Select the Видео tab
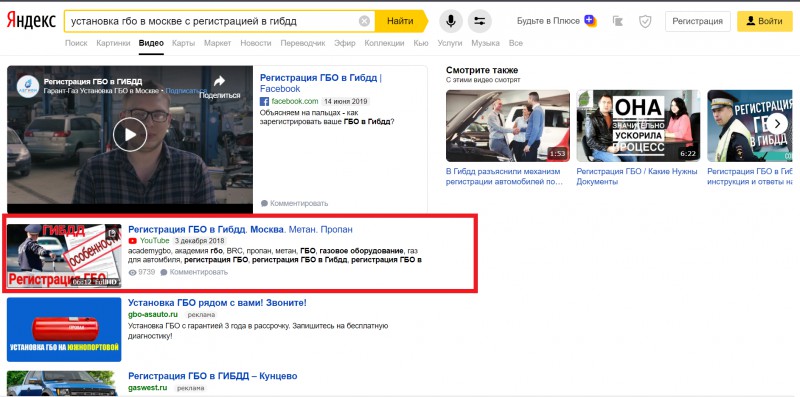 click(x=151, y=43)
